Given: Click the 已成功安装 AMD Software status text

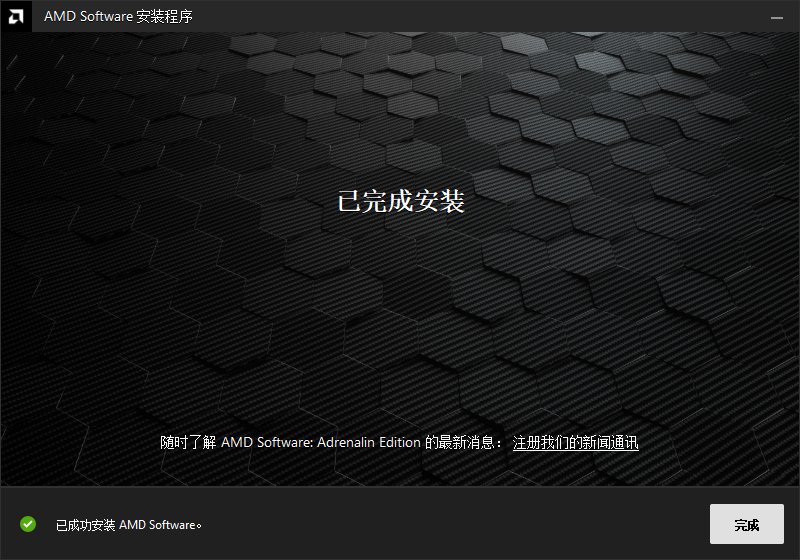Looking at the screenshot, I should point(129,525).
